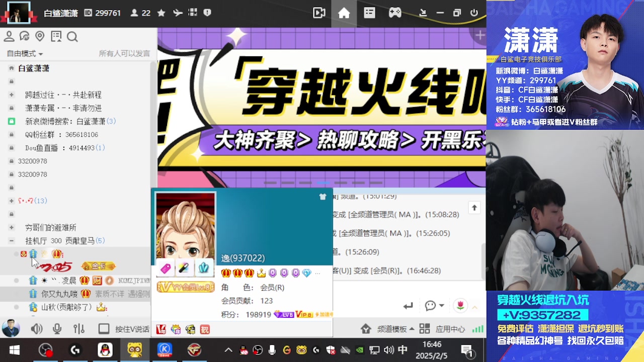
Task: Click the channel owner avatar top-left
Action: pos(19,13)
